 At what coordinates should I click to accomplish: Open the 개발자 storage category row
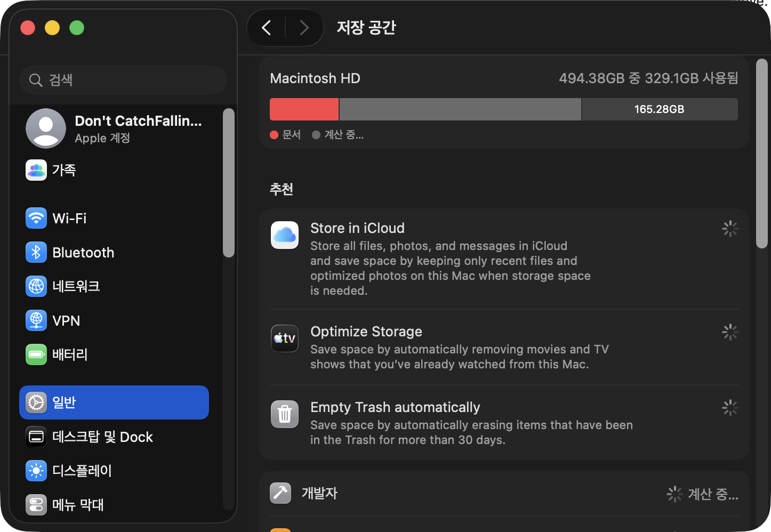tap(504, 494)
